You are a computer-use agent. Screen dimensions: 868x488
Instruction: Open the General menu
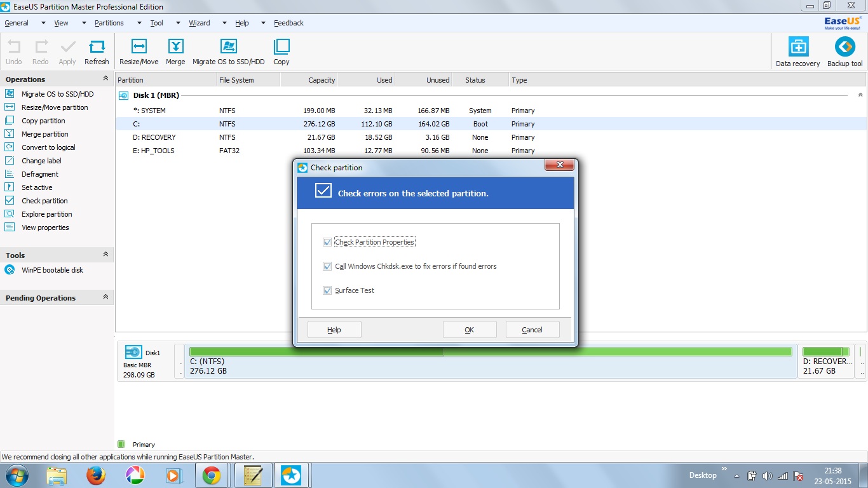(x=17, y=23)
